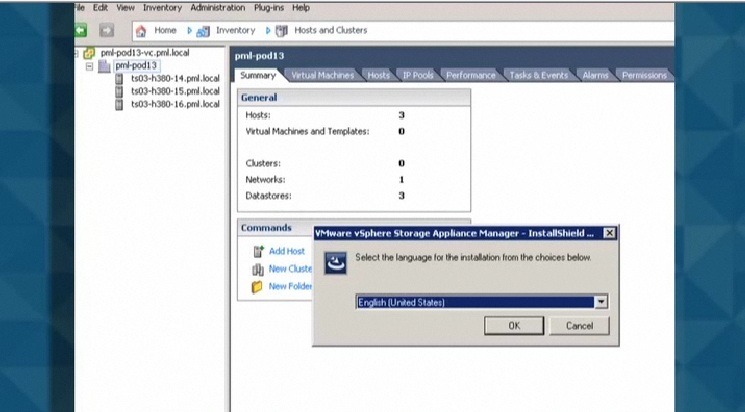The image size is (745, 412).
Task: Click the New Cluster link
Action: 290,269
